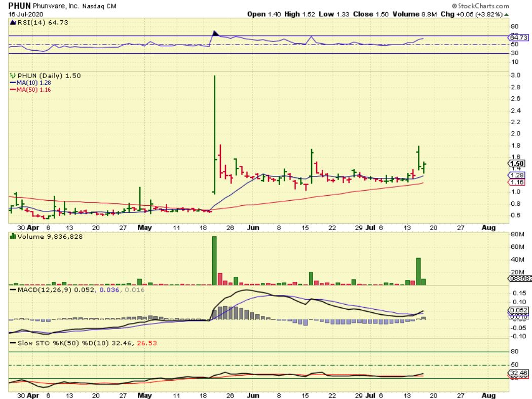
Task: Click the 64.73 RSI value tag on axis
Action: [519, 38]
